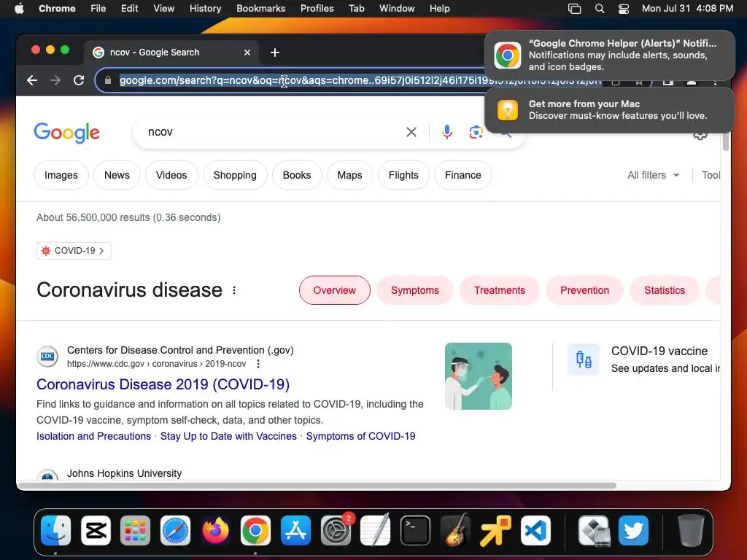Screen dimensions: 747x560
Task: Filter results by Books
Action: (x=297, y=175)
